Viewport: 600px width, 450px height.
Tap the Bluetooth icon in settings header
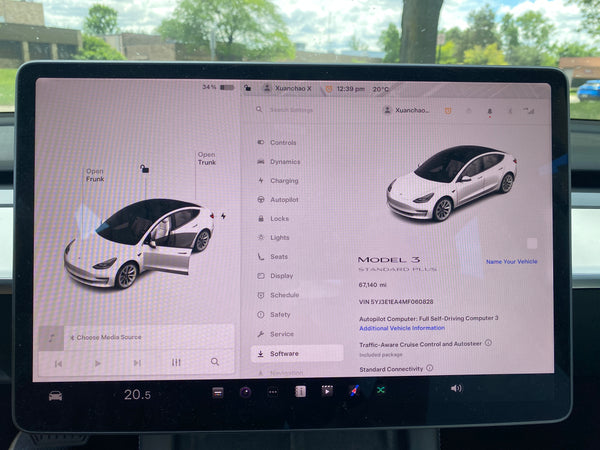[x=510, y=111]
